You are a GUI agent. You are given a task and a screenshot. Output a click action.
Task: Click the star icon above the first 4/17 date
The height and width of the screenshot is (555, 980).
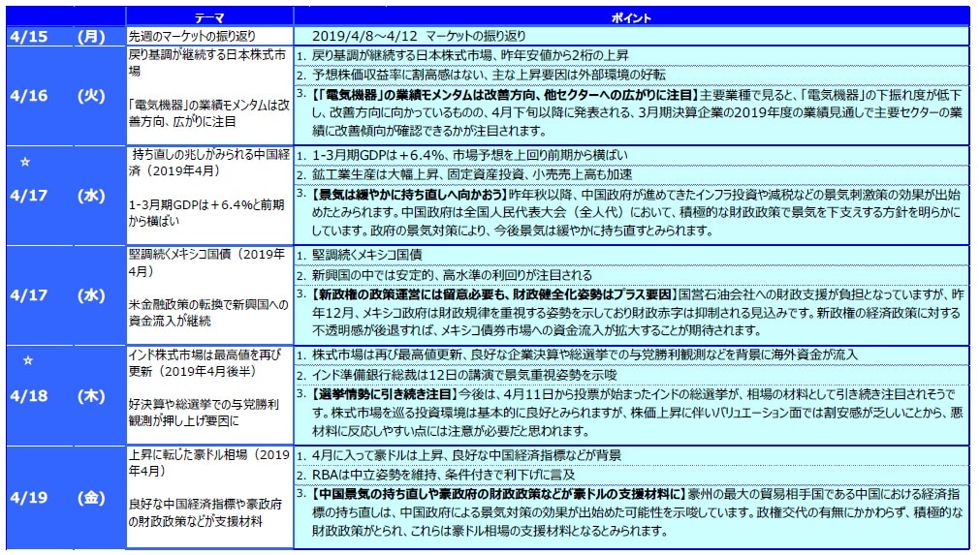click(27, 162)
